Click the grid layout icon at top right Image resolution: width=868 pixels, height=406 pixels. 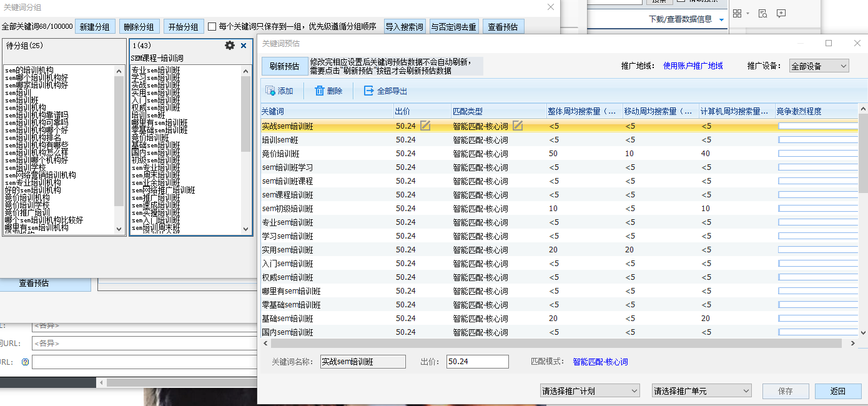click(x=737, y=13)
